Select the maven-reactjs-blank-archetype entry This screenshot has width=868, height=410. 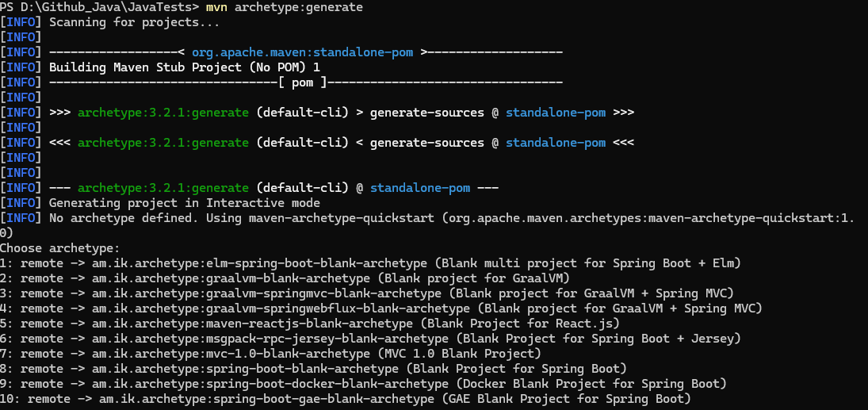[x=252, y=324]
